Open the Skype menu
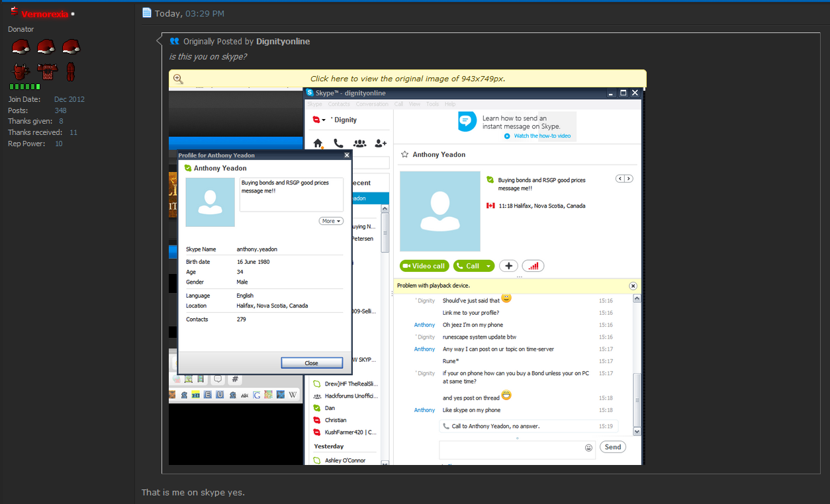The width and height of the screenshot is (830, 504). [x=314, y=104]
